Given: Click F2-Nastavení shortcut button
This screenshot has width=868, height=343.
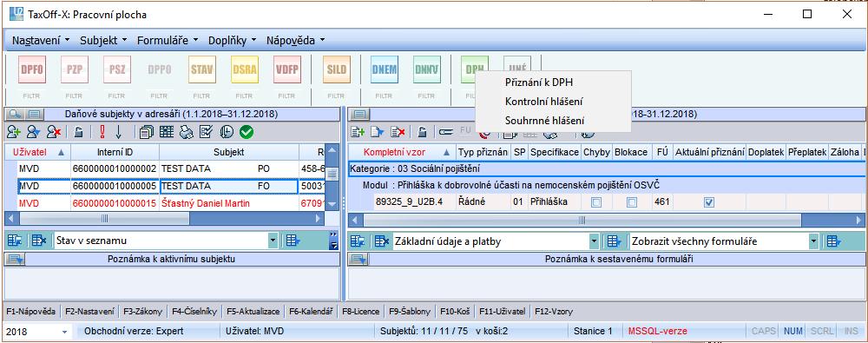Looking at the screenshot, I should [89, 312].
